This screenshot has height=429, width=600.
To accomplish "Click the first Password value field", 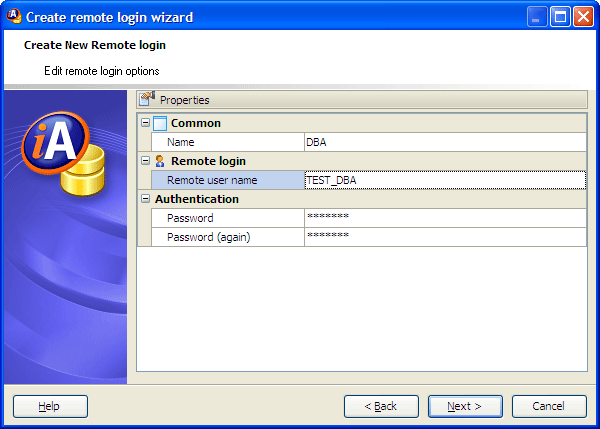I will tap(444, 217).
